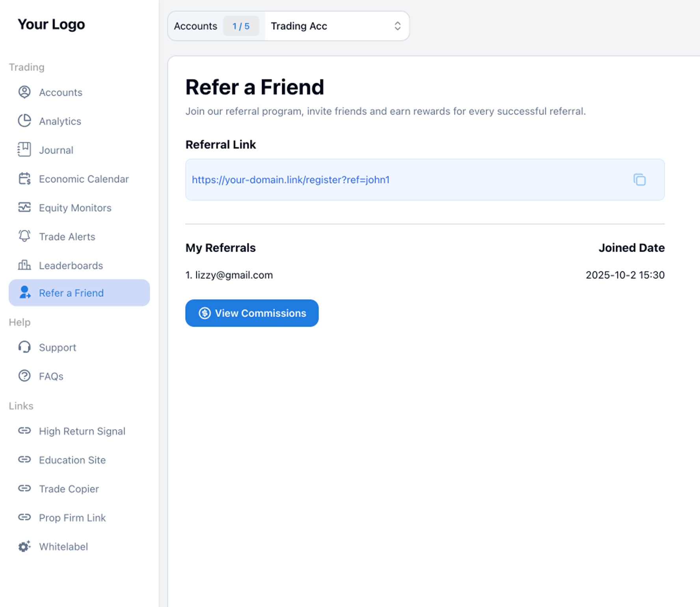Copy referral link using the copy icon
Image resolution: width=700 pixels, height=607 pixels.
tap(639, 180)
